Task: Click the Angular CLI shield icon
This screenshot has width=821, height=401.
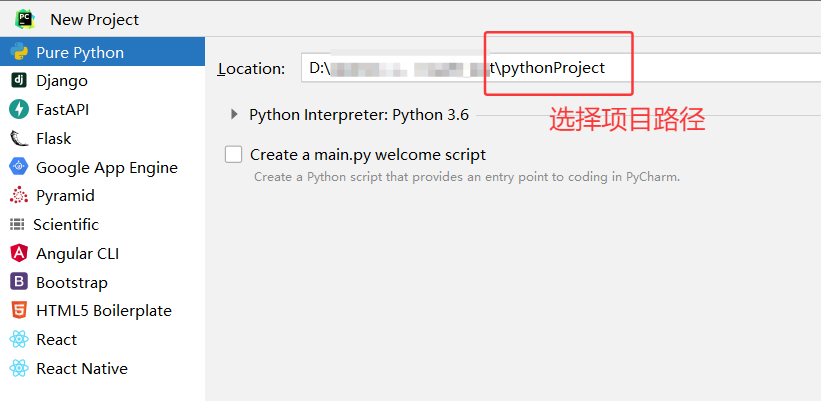Action: 19,253
